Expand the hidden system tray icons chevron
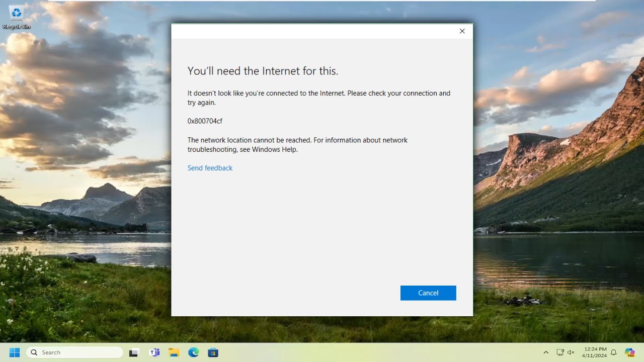This screenshot has width=644, height=362. 546,352
